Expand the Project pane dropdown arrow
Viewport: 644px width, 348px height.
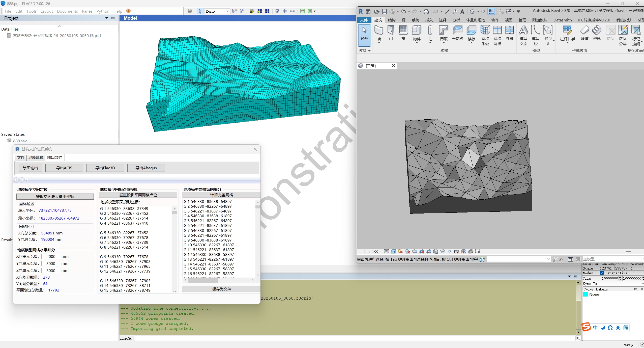pos(107,18)
